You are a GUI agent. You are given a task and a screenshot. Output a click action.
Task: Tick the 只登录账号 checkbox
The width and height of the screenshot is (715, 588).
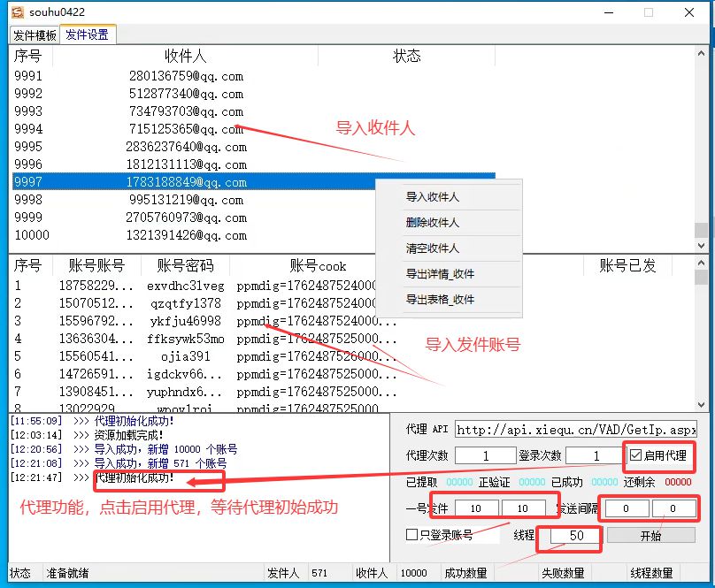[411, 535]
